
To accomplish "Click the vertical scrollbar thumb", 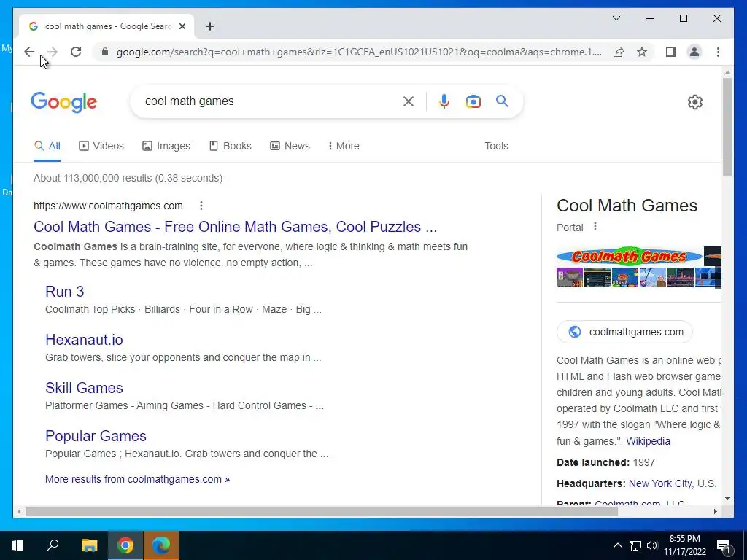I will [x=727, y=127].
